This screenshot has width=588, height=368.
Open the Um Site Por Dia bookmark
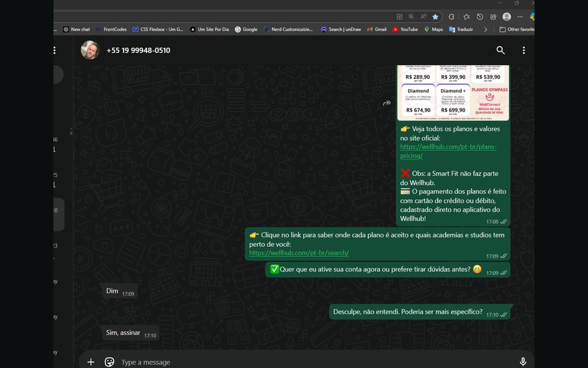pyautogui.click(x=209, y=29)
